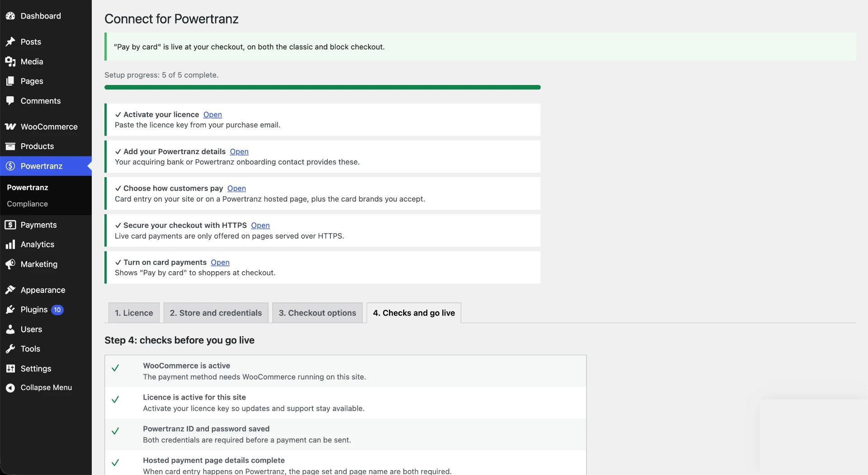The height and width of the screenshot is (475, 868).
Task: Open Plugins in the admin sidebar
Action: (46, 310)
